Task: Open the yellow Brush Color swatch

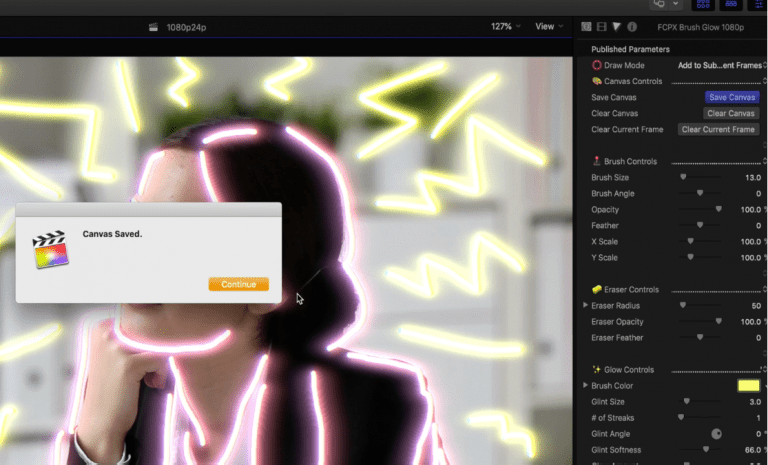Action: click(x=748, y=386)
